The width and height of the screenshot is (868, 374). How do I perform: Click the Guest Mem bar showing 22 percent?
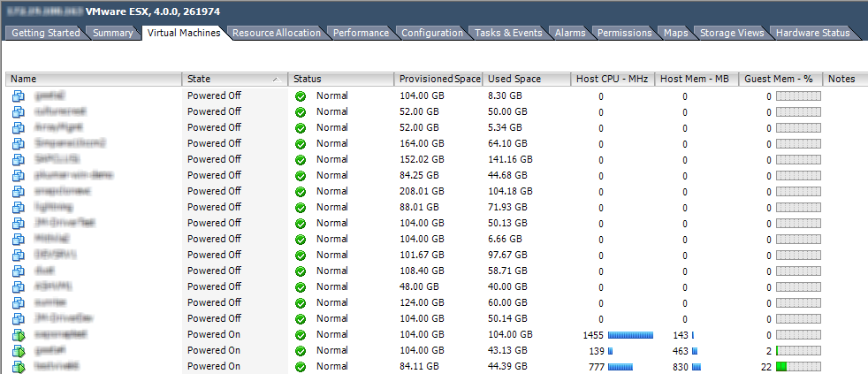798,367
